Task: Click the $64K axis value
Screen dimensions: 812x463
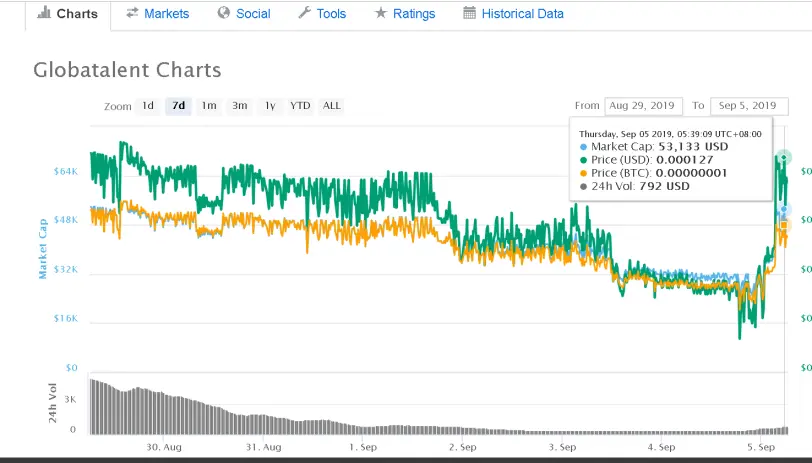Action: (x=66, y=171)
